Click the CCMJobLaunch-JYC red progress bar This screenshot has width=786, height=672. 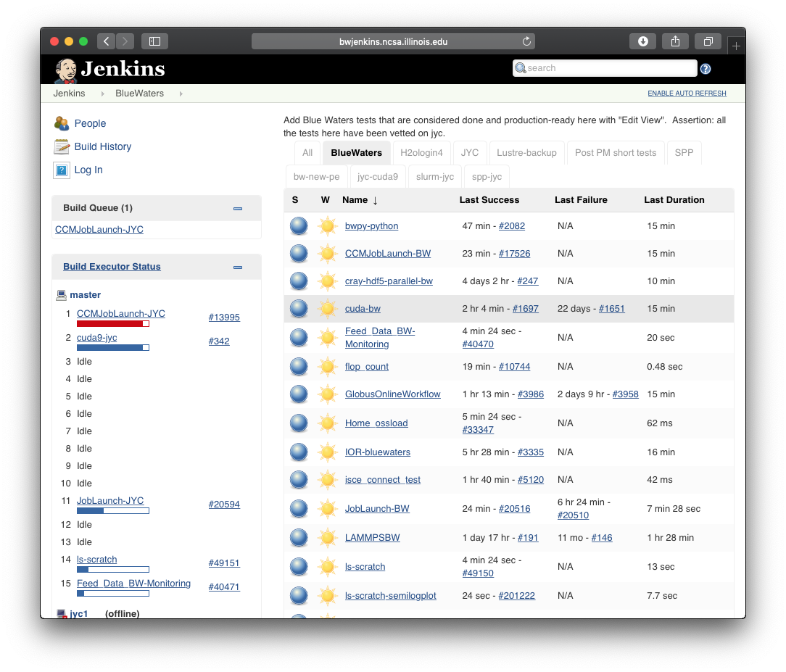click(113, 324)
